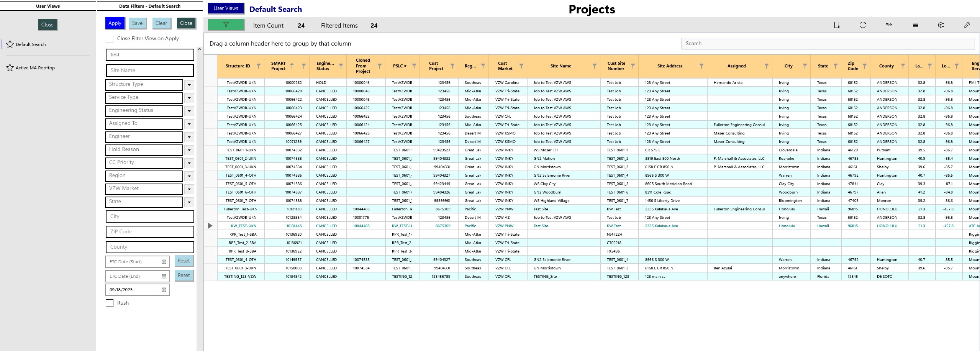Open the User Views tab

(x=226, y=8)
